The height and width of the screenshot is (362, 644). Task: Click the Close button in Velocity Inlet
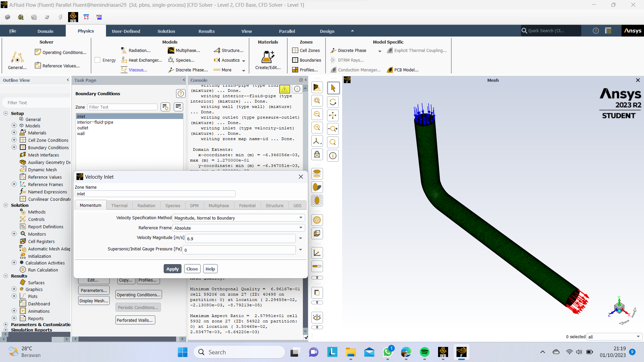(x=192, y=269)
